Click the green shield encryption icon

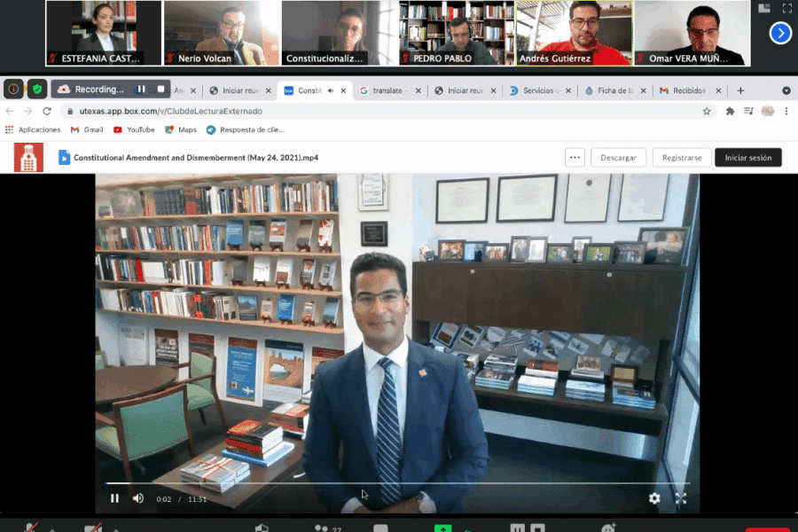[x=36, y=89]
